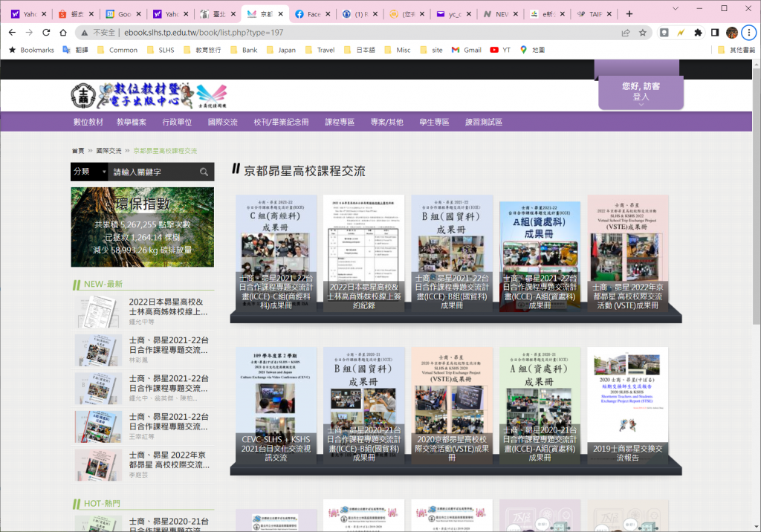Click the school logo in the header

[x=83, y=96]
